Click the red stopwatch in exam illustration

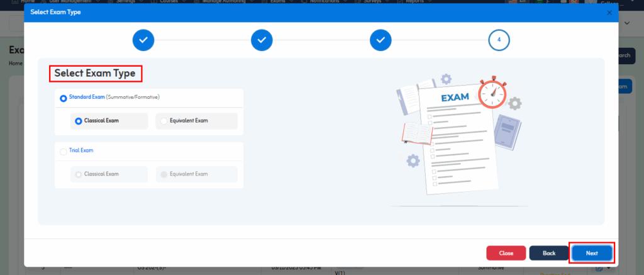(491, 94)
